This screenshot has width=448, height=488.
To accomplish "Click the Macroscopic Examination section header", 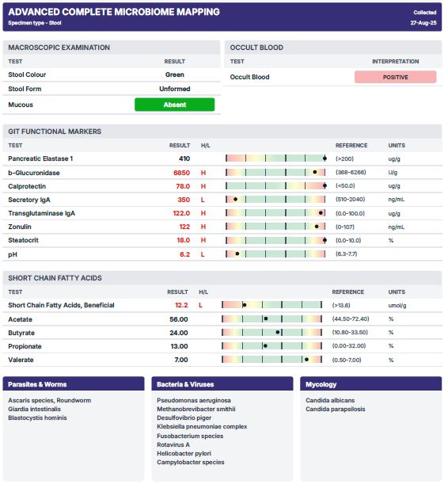I will tap(112, 48).
